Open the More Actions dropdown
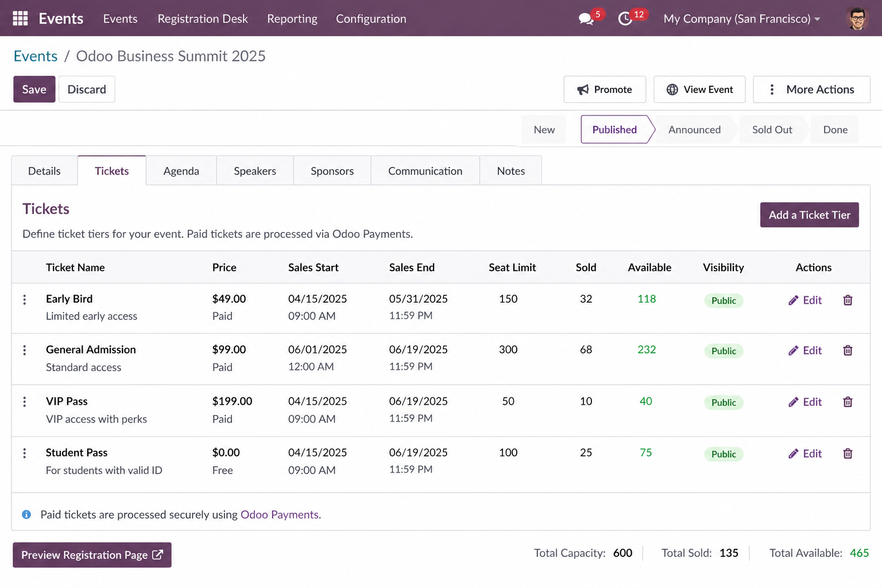Screen dimensions: 882x588 pos(811,90)
